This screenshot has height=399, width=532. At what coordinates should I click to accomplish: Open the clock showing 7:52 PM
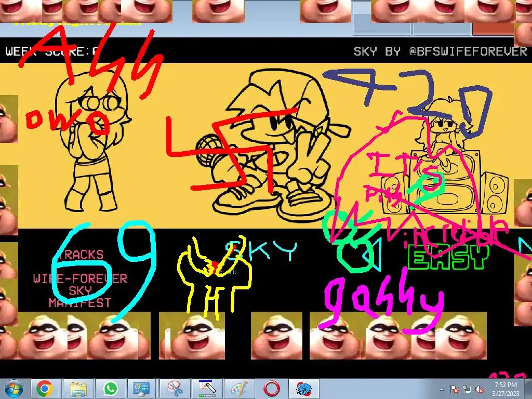(x=506, y=389)
